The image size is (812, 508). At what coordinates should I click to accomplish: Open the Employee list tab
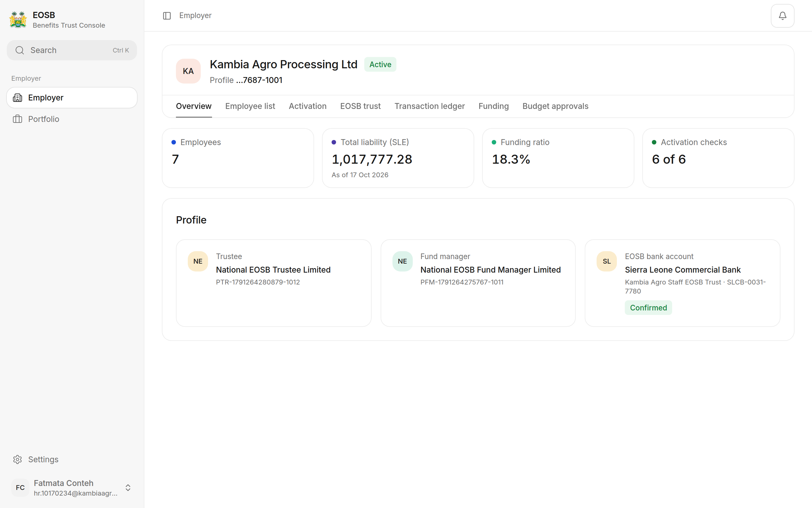[250, 106]
